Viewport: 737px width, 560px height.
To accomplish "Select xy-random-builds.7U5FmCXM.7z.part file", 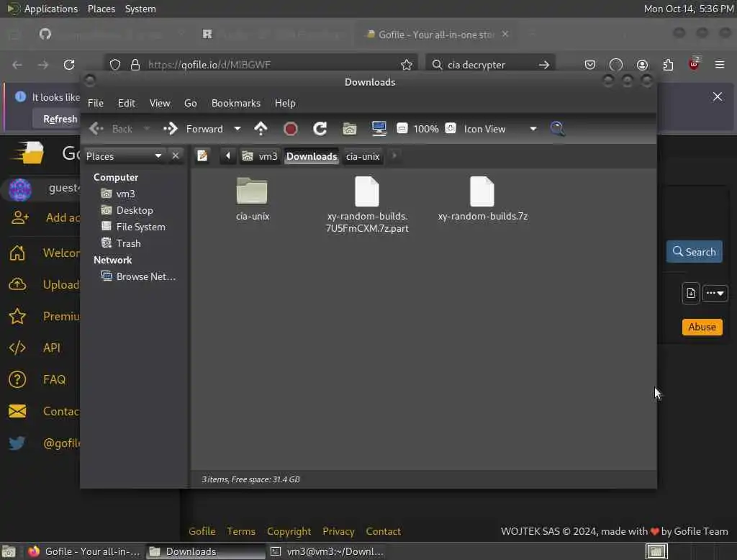I will point(367,204).
